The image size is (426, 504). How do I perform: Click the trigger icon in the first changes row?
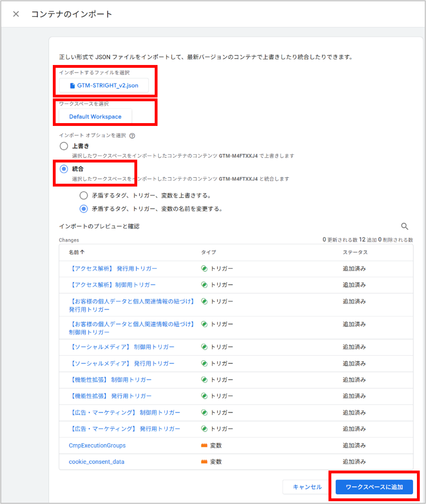click(204, 269)
